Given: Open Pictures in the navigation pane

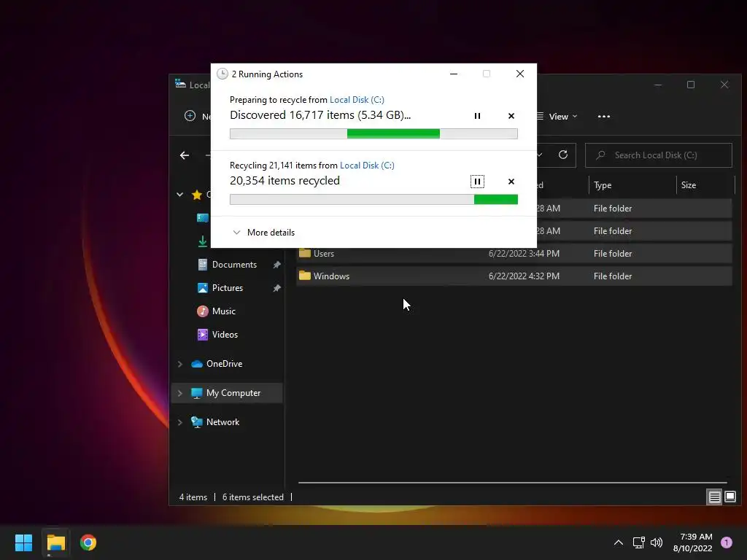Looking at the screenshot, I should (228, 287).
